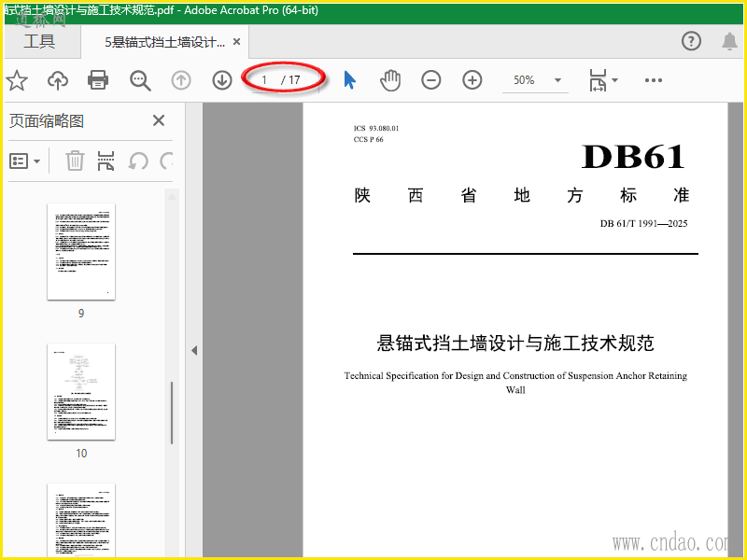Click the 页面缩略图 panel title
Viewport: 747px width, 560px height.
47,121
